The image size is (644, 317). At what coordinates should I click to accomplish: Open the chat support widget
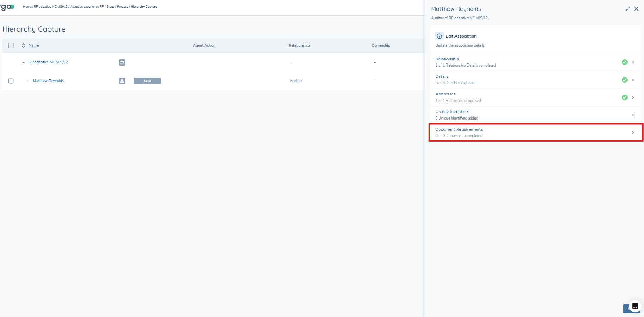point(635,306)
